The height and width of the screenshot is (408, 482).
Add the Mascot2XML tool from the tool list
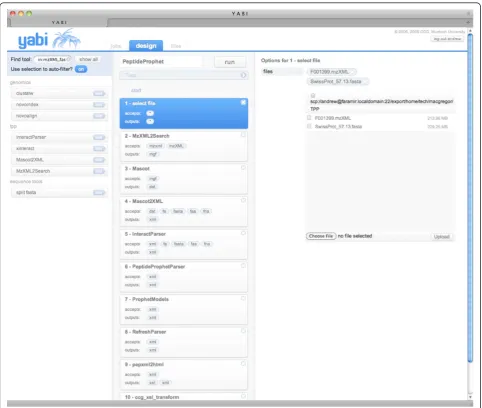99,160
